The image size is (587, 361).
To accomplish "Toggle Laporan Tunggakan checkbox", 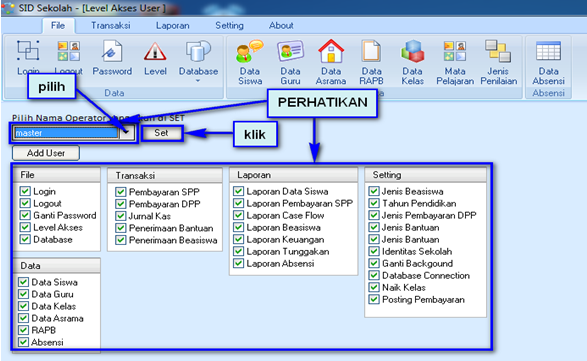I will click(238, 251).
